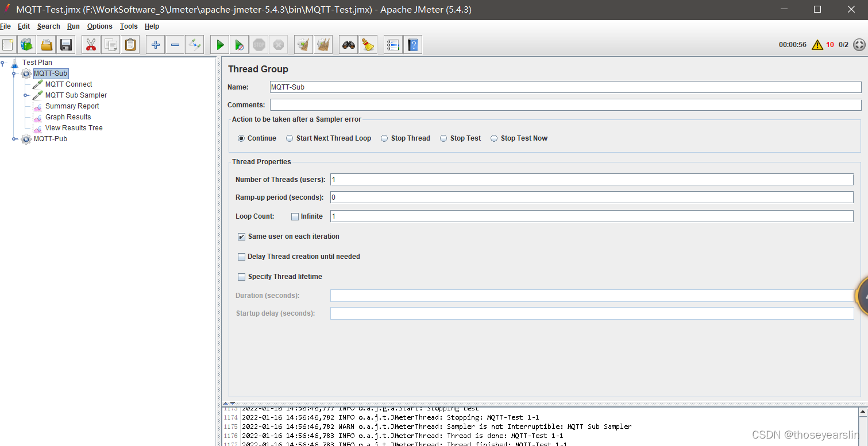Click the Number of Threads field

(x=592, y=180)
